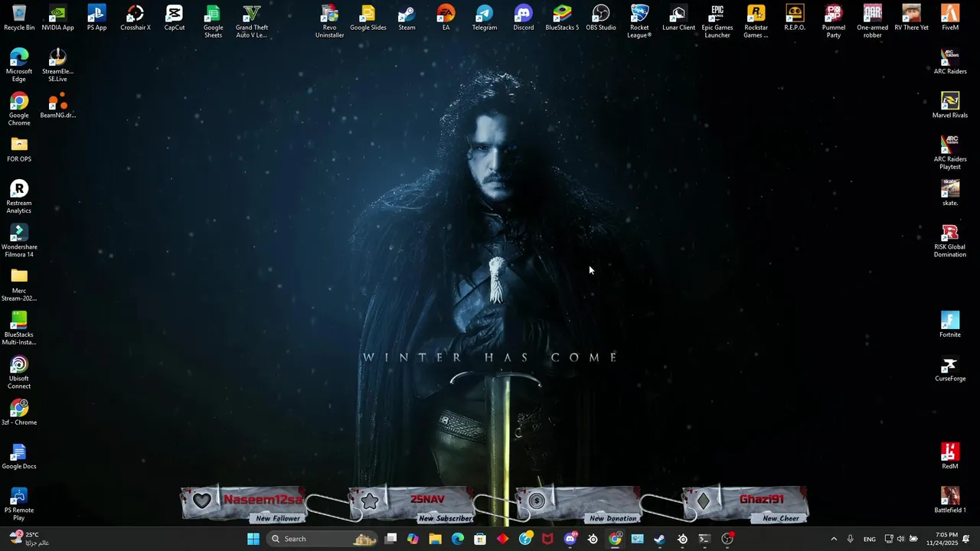Select the ARC Raiders Playtest icon
The image size is (980, 551).
point(950,153)
